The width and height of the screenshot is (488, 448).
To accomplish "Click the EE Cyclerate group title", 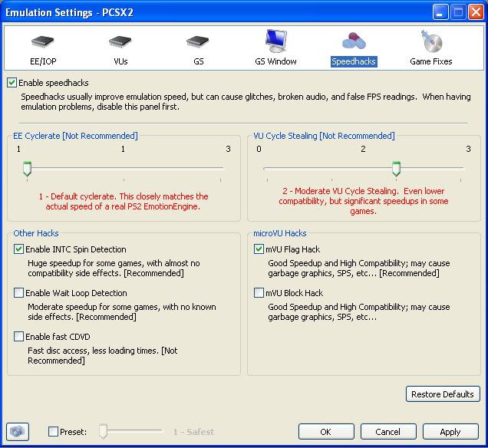I will pyautogui.click(x=75, y=136).
